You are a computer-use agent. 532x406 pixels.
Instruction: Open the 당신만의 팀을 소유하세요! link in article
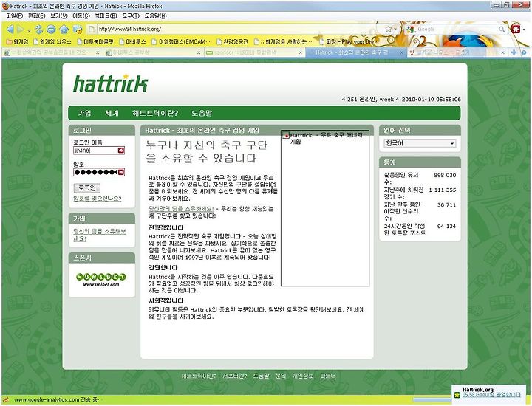[181, 209]
